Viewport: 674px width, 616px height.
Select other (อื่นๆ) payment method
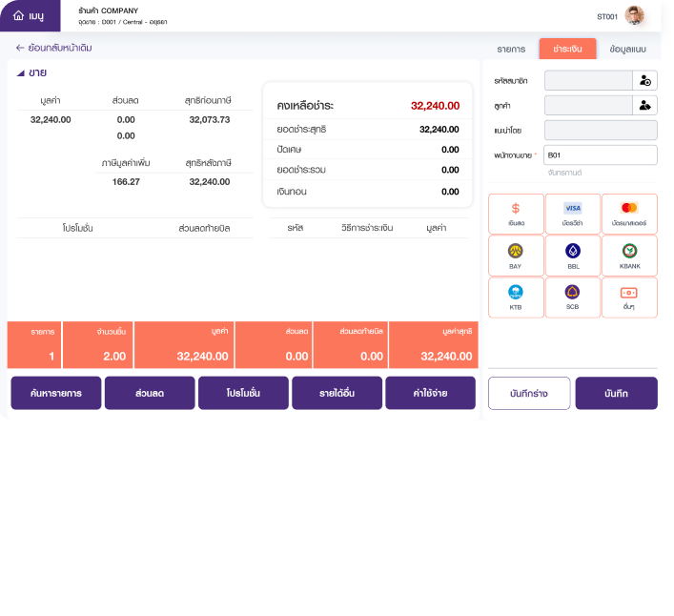pyautogui.click(x=629, y=297)
